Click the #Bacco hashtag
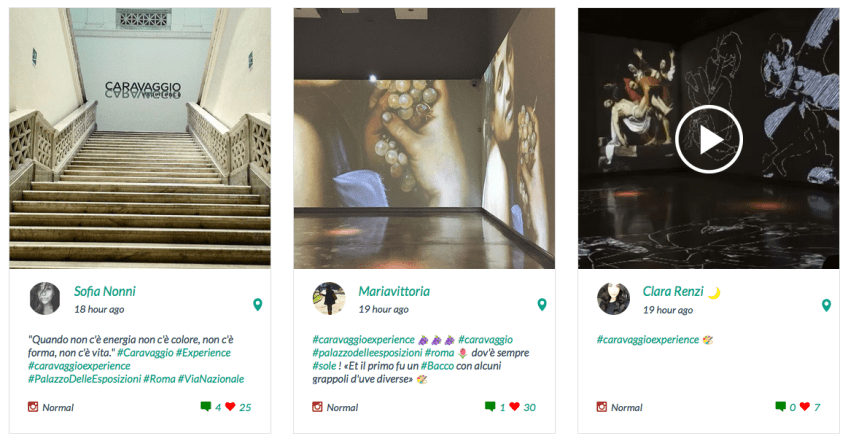 point(437,366)
